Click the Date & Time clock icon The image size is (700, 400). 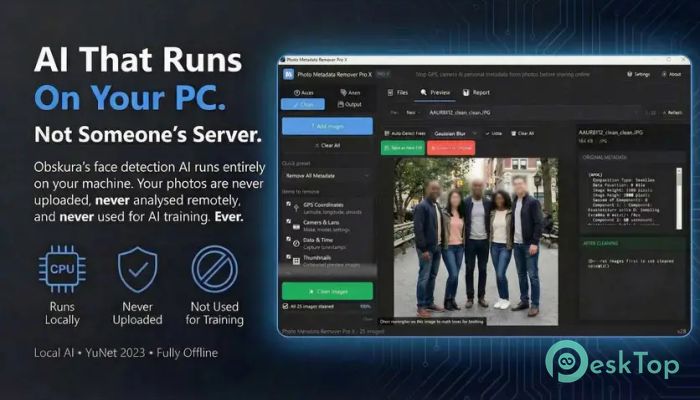tap(296, 244)
